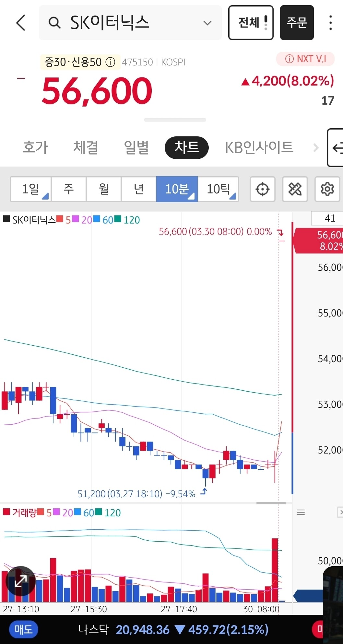Enable the crosshair target tool
The image size is (343, 644).
pos(262,189)
